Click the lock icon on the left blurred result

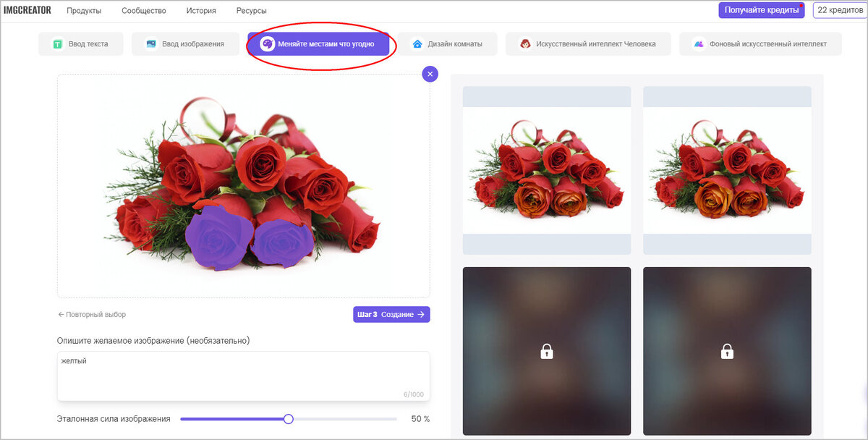click(547, 352)
